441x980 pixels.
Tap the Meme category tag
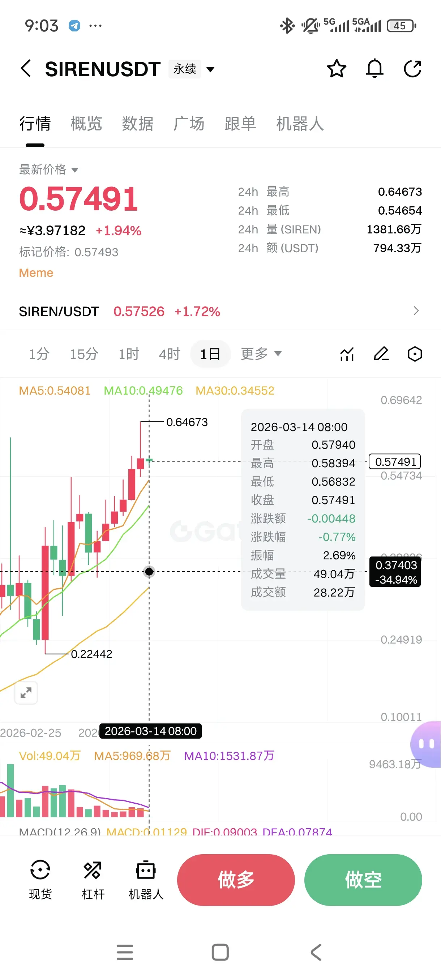click(36, 273)
